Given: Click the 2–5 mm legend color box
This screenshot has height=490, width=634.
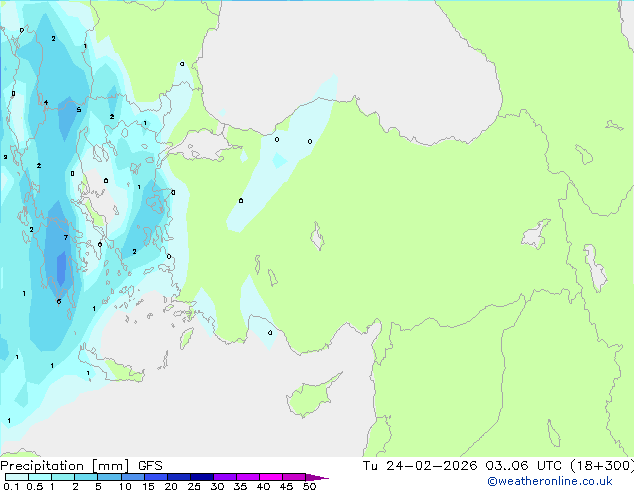Looking at the screenshot, I should pos(86,477).
